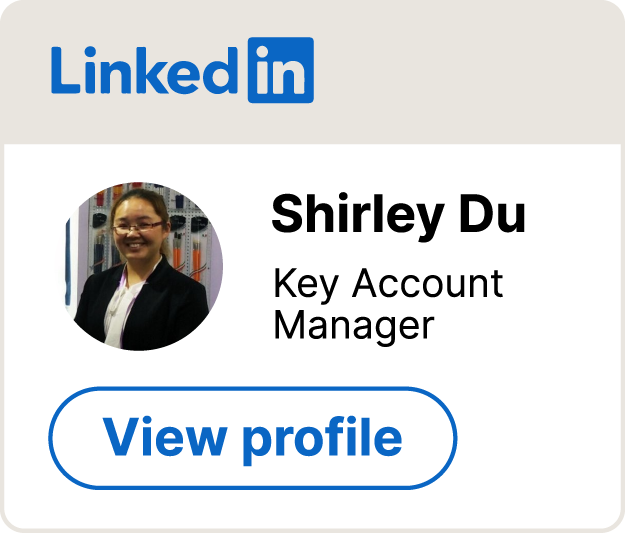Click the LinkedIn logo in the header
The image size is (625, 533).
(182, 70)
